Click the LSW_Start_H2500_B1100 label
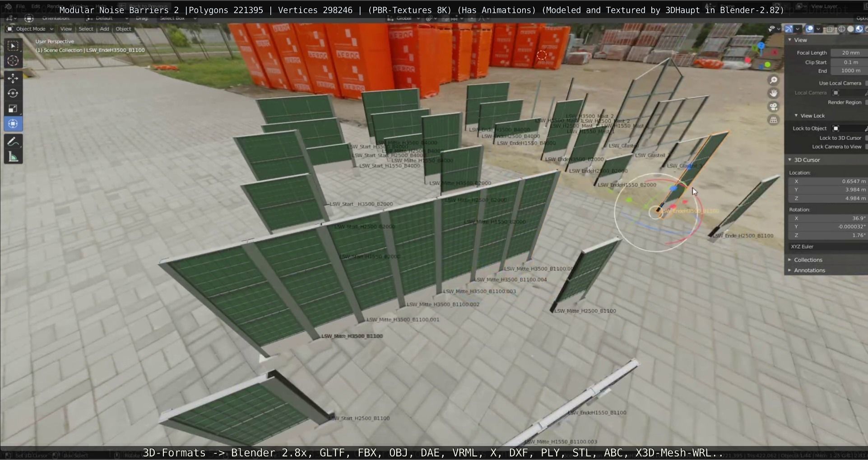The height and width of the screenshot is (460, 868). (359, 418)
